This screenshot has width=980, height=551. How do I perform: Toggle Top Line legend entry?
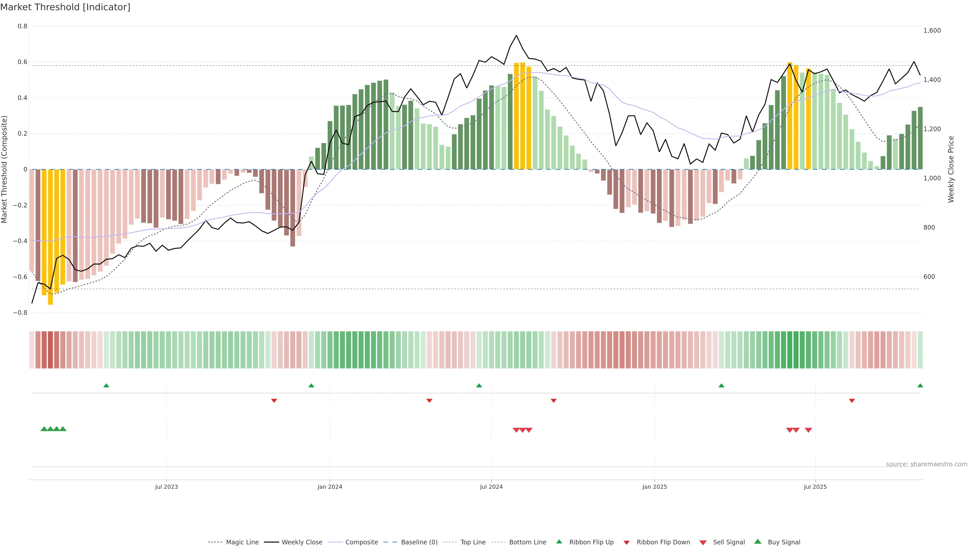[473, 542]
